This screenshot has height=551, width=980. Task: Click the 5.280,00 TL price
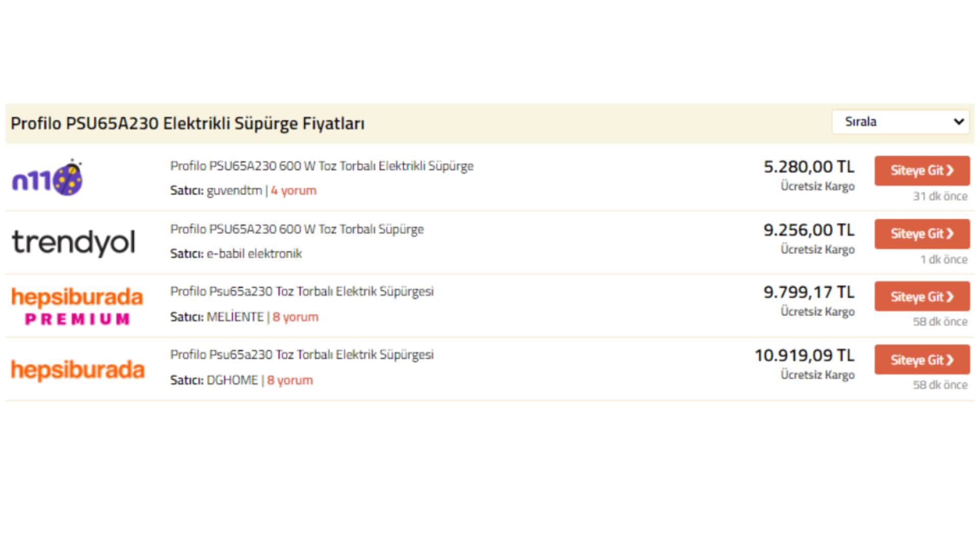tap(808, 167)
